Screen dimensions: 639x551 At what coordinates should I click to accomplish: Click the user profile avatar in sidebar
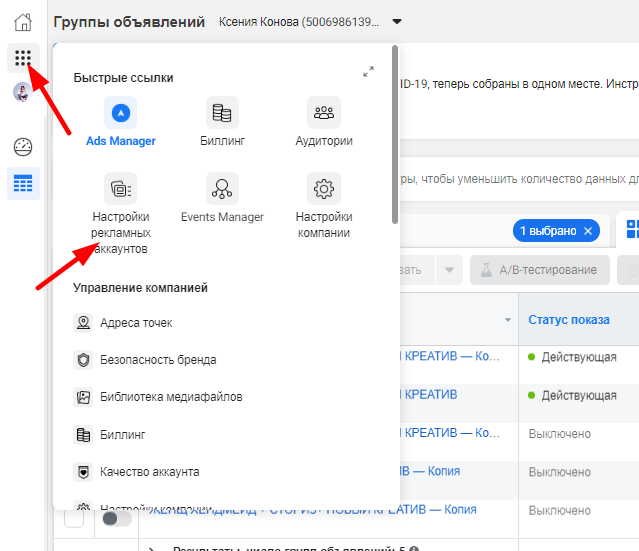pyautogui.click(x=23, y=92)
